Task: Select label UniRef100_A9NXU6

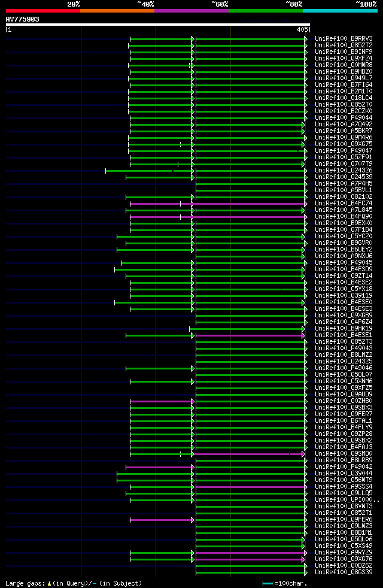Action: click(x=344, y=256)
